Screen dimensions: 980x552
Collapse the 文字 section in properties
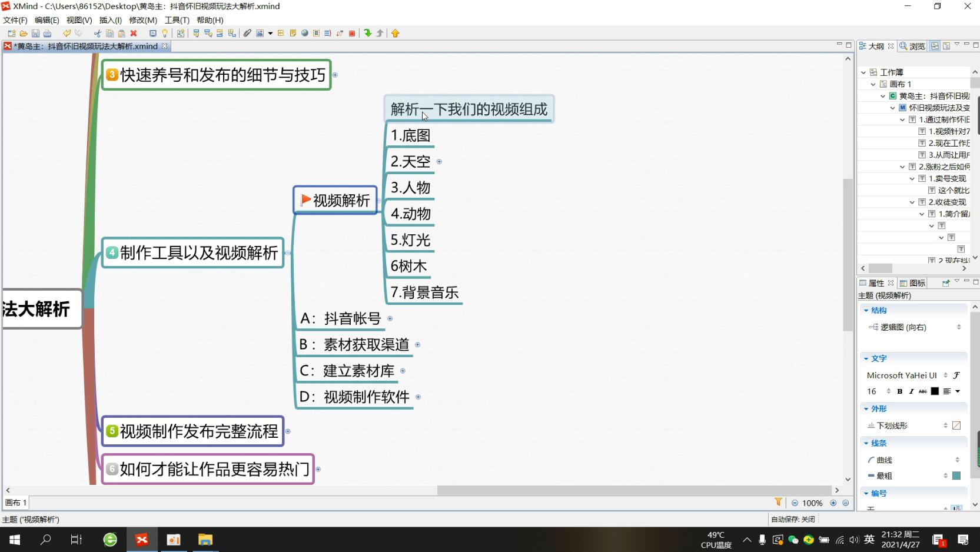tap(866, 358)
